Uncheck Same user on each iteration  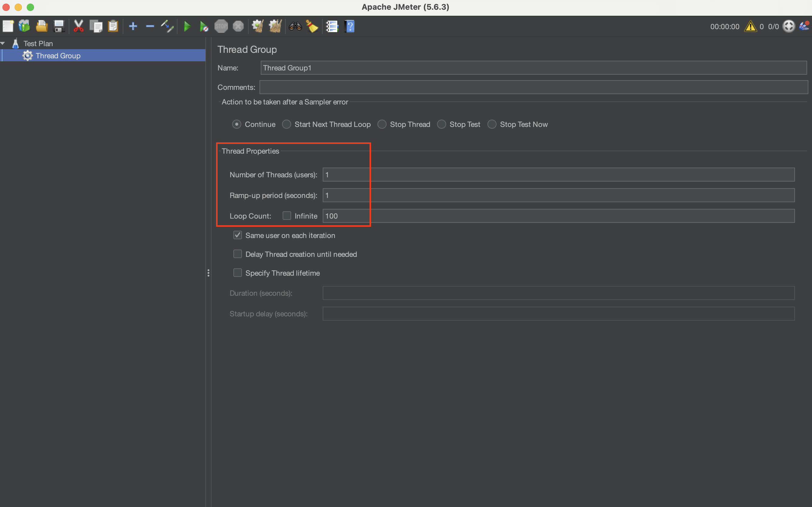click(x=238, y=235)
